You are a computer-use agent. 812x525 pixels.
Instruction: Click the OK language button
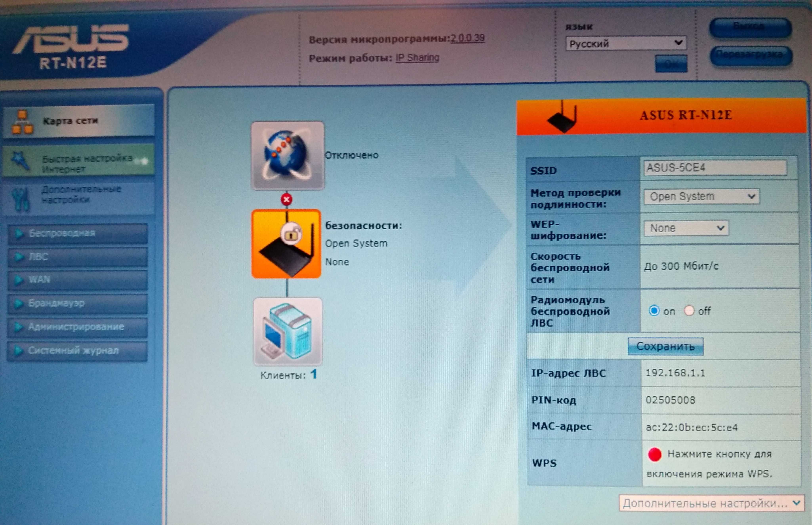[671, 63]
